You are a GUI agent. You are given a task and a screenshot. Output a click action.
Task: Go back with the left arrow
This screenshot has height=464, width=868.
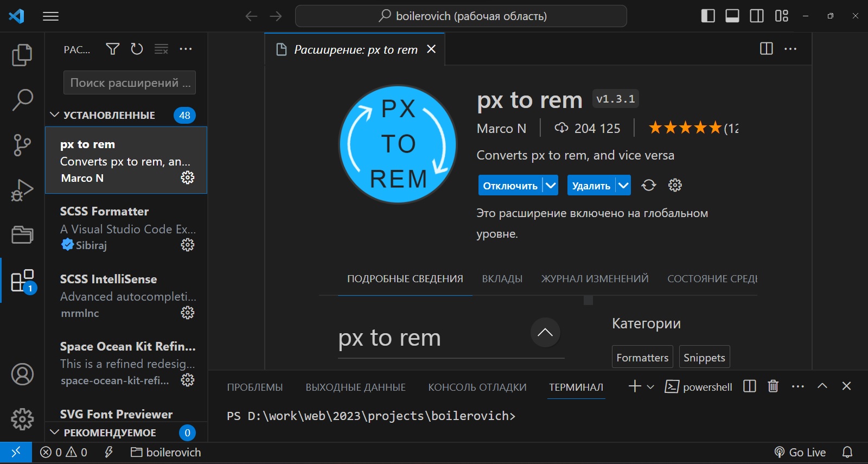tap(251, 16)
